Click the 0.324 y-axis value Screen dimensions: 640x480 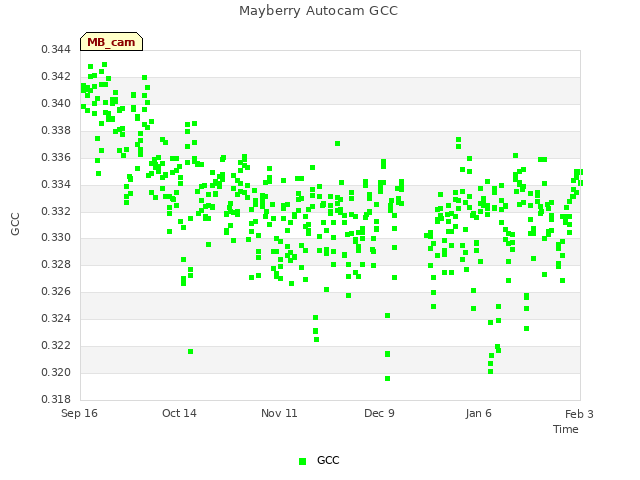click(x=56, y=318)
